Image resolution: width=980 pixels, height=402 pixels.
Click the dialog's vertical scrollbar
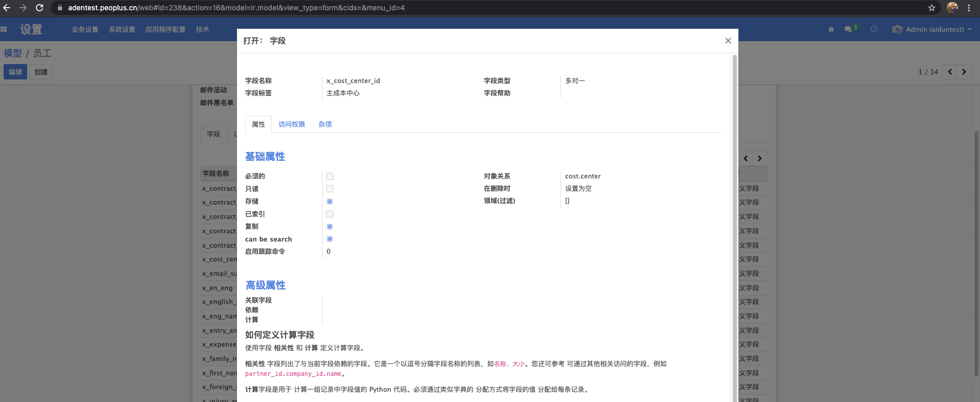tap(734, 205)
